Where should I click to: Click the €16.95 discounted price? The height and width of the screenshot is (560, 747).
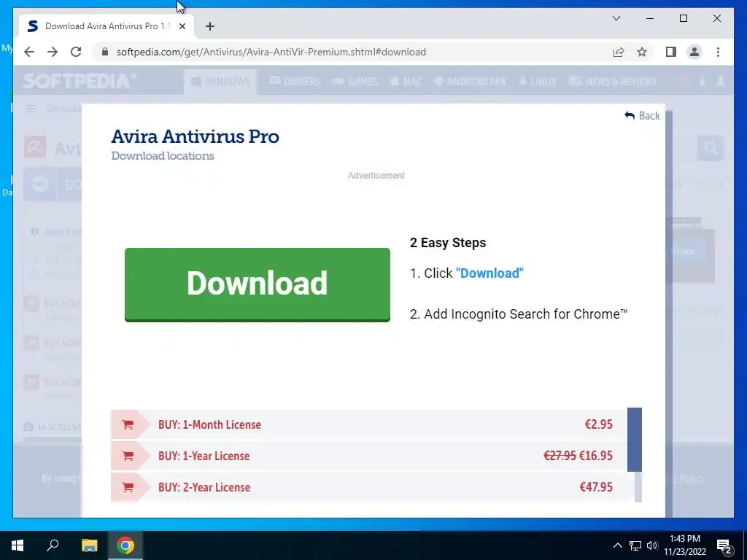point(595,456)
